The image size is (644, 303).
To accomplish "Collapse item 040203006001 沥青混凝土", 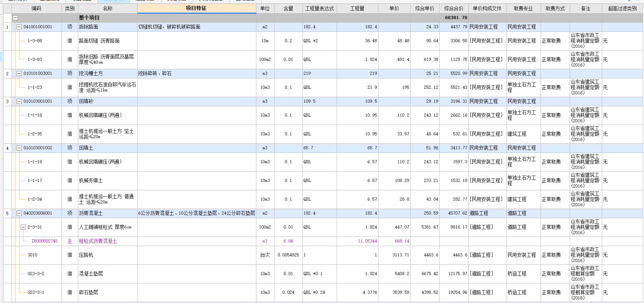I will (19, 213).
